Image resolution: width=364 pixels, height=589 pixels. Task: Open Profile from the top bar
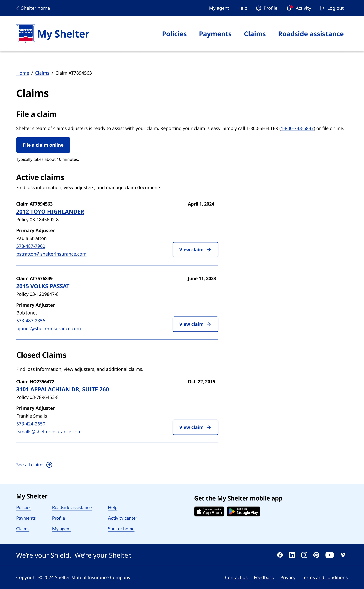[267, 8]
